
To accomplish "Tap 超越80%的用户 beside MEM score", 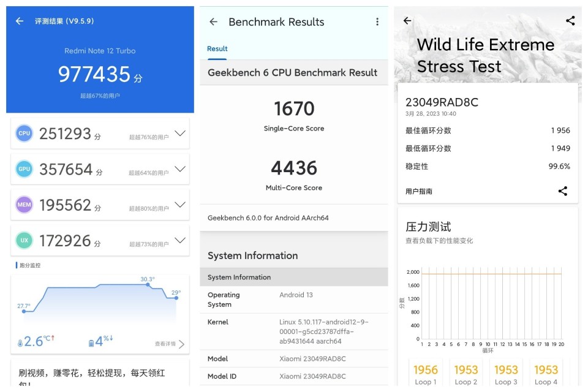I will [x=149, y=209].
